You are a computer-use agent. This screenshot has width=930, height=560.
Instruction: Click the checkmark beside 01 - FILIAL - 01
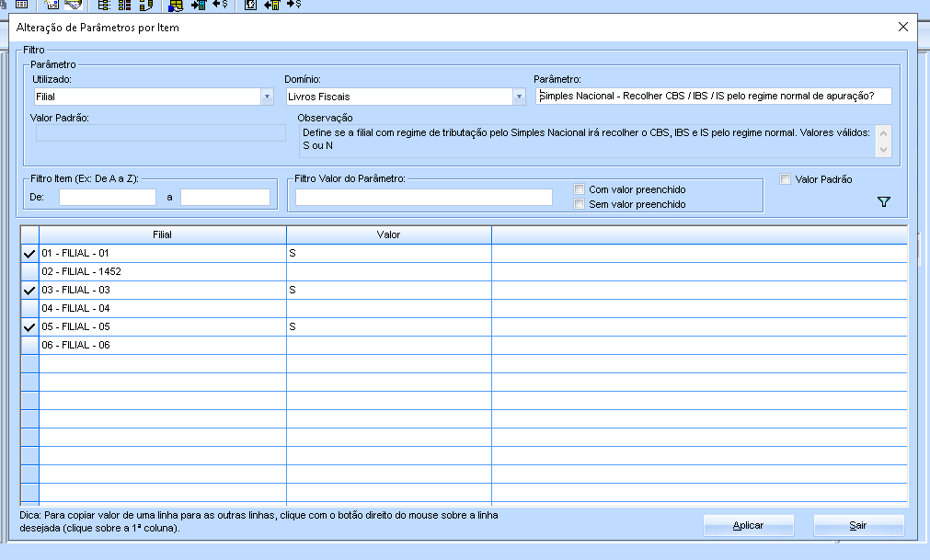(x=29, y=253)
